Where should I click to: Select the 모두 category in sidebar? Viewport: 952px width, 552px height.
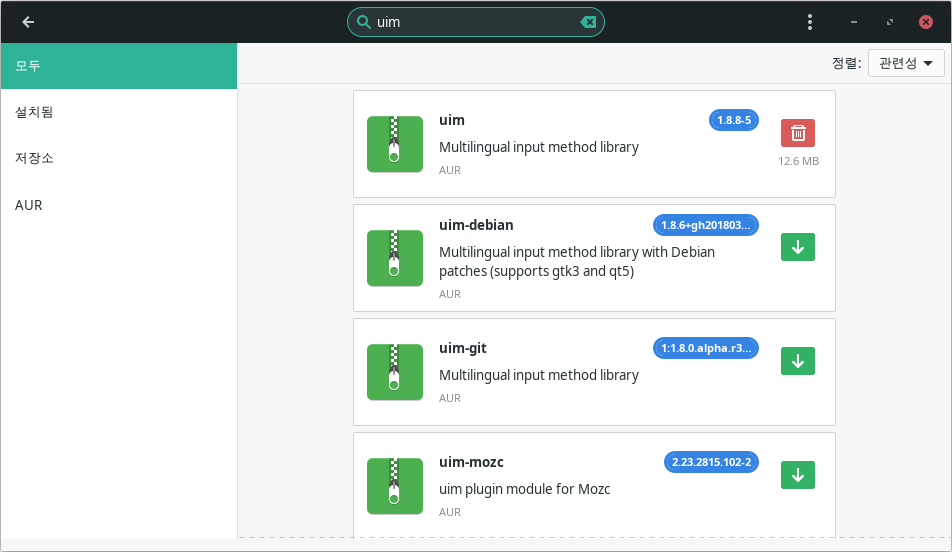[x=118, y=66]
